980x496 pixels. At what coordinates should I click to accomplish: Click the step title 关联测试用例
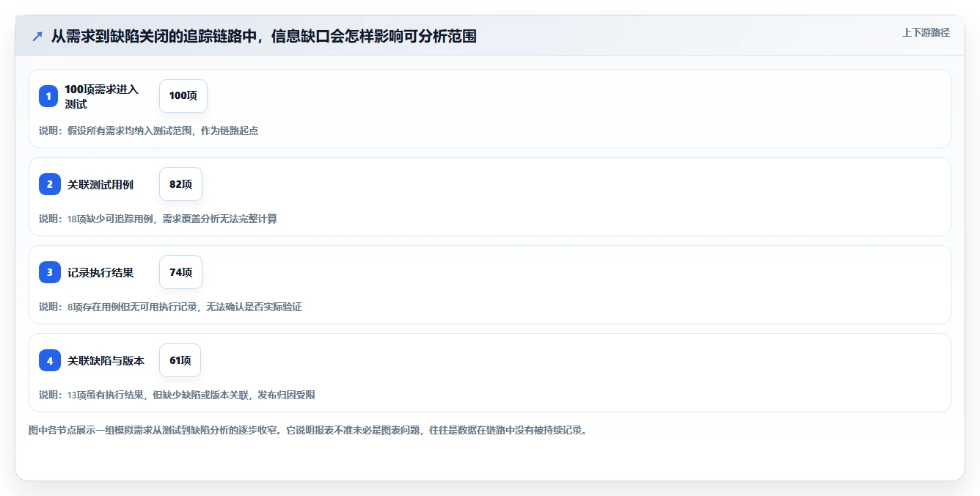[100, 185]
